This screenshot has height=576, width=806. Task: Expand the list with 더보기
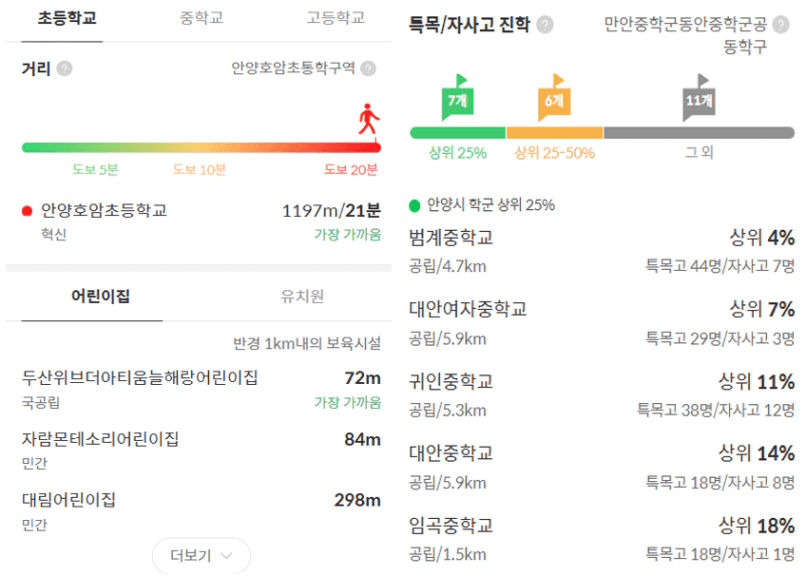[x=201, y=555]
